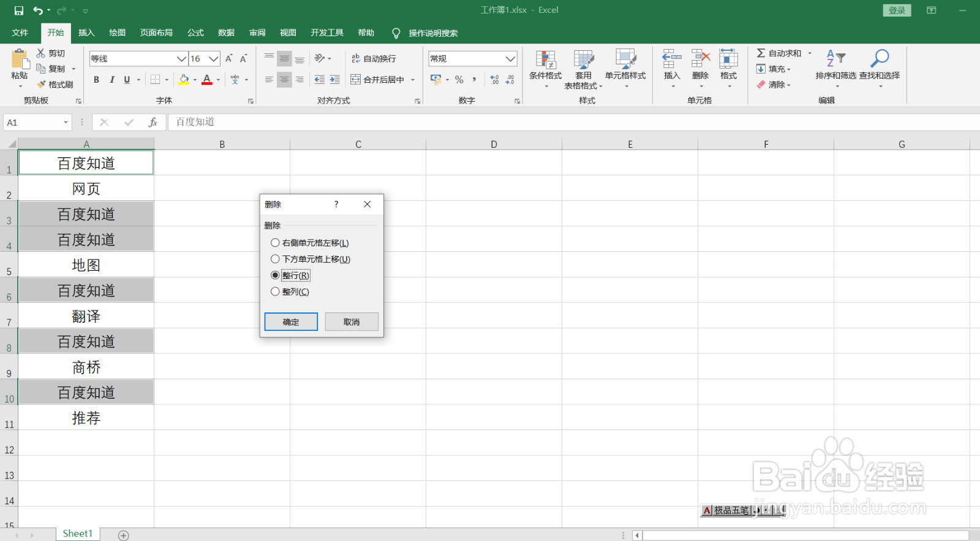
Task: Select shift cells left (右侧单元格左移) option
Action: click(x=309, y=243)
